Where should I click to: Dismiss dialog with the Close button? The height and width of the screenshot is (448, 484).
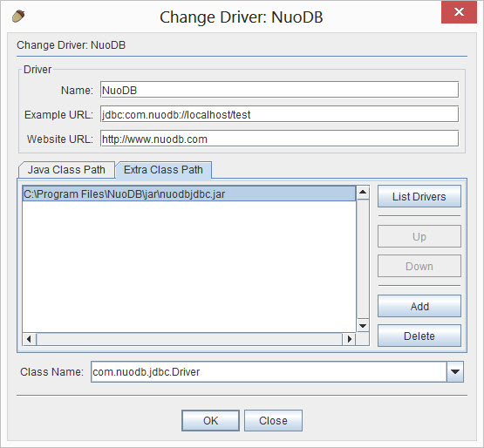pos(273,420)
